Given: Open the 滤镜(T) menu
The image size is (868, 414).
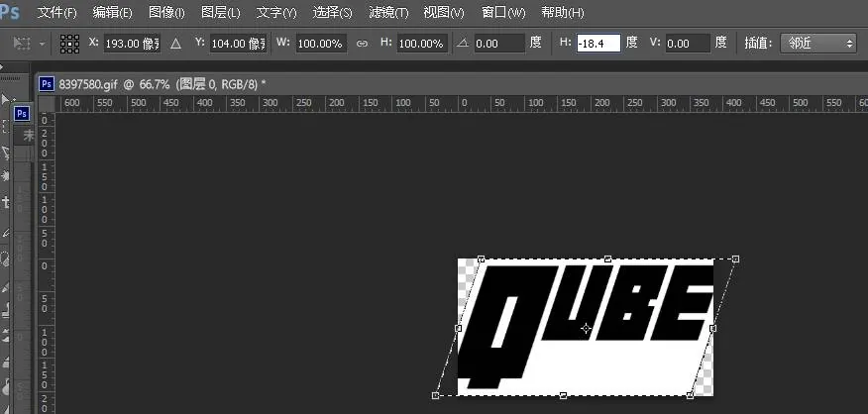Looking at the screenshot, I should 388,12.
